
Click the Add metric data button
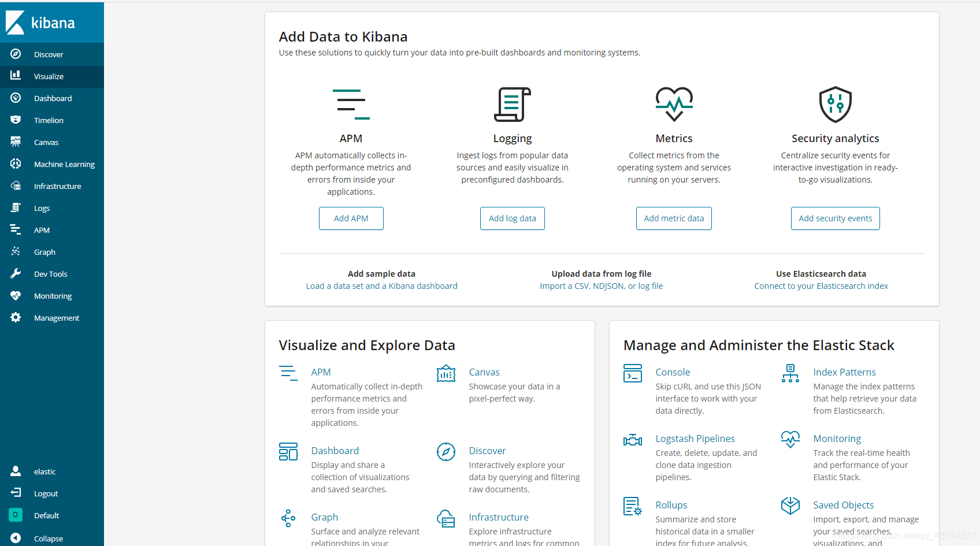tap(674, 218)
